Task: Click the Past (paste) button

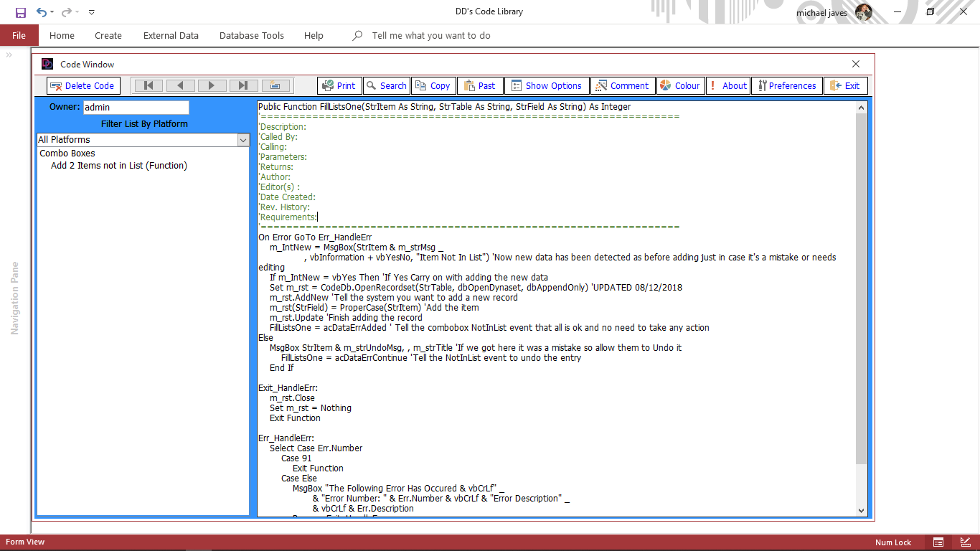Action: point(480,85)
